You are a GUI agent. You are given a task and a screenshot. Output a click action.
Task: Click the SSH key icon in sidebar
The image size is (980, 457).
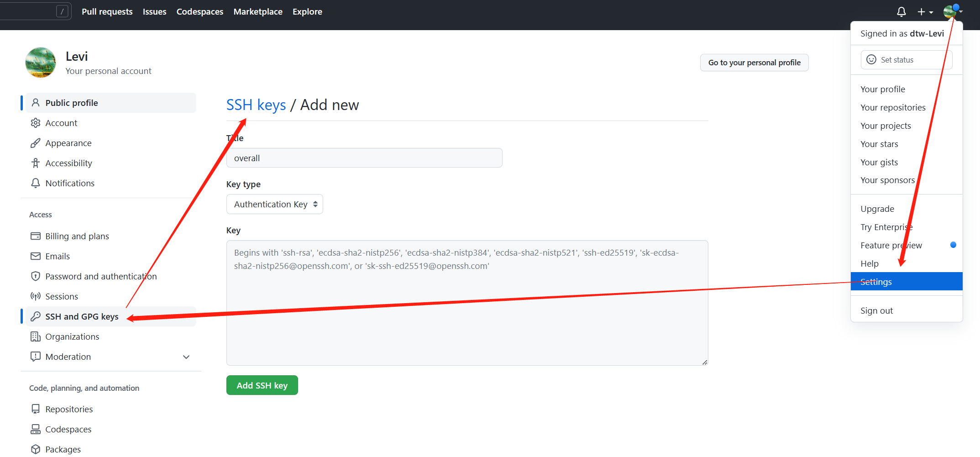tap(36, 316)
